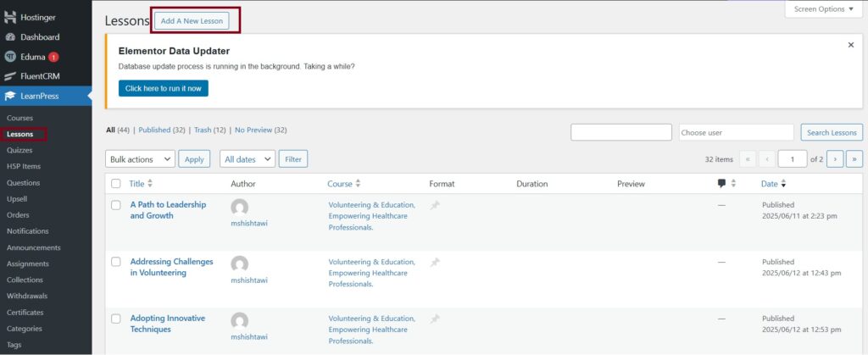Image resolution: width=868 pixels, height=355 pixels.
Task: Click the LearnPress graduation cap icon
Action: pos(10,96)
